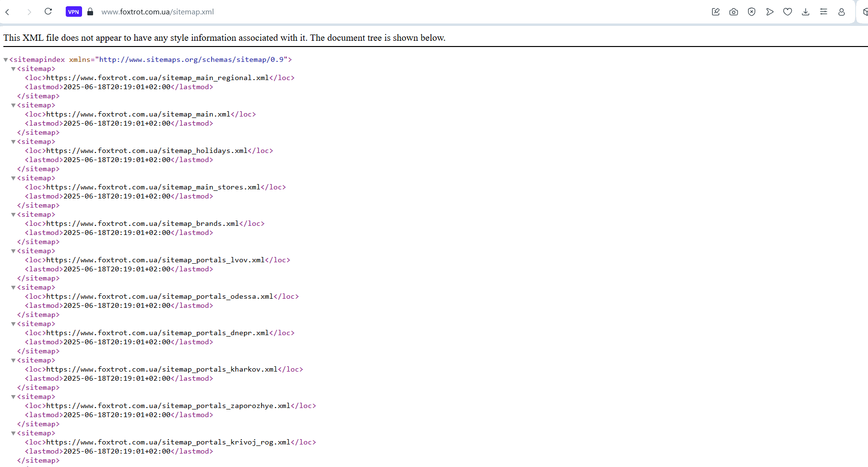Take a snapshot with the camera icon

tap(734, 12)
